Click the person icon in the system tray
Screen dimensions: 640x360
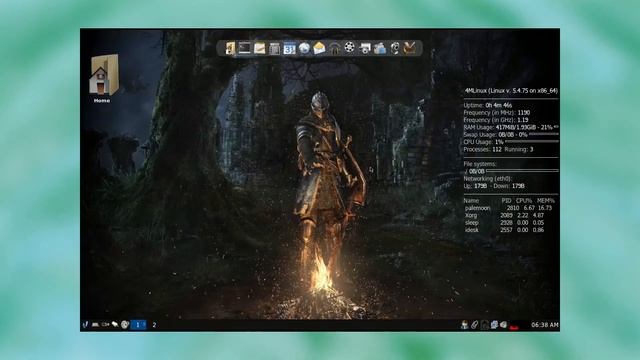tap(464, 324)
